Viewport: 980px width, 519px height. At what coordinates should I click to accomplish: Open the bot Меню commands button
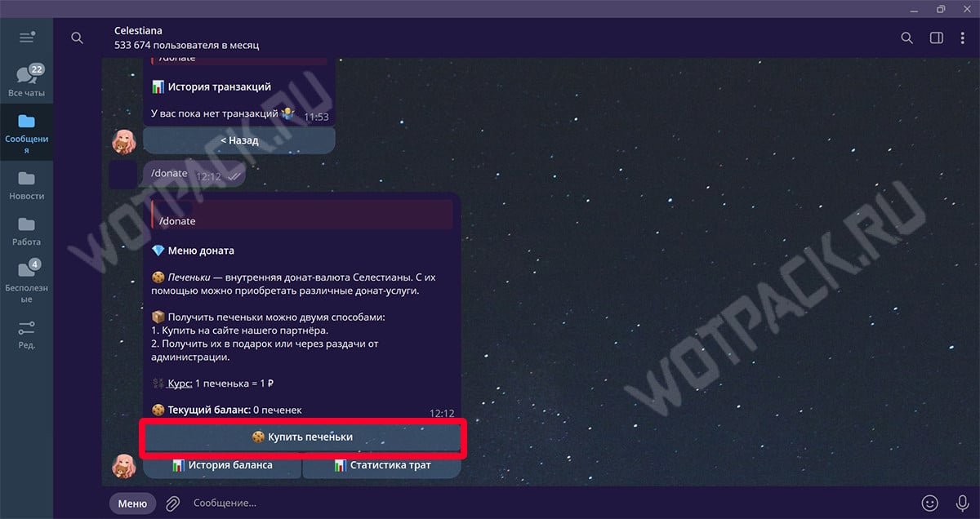coord(132,503)
